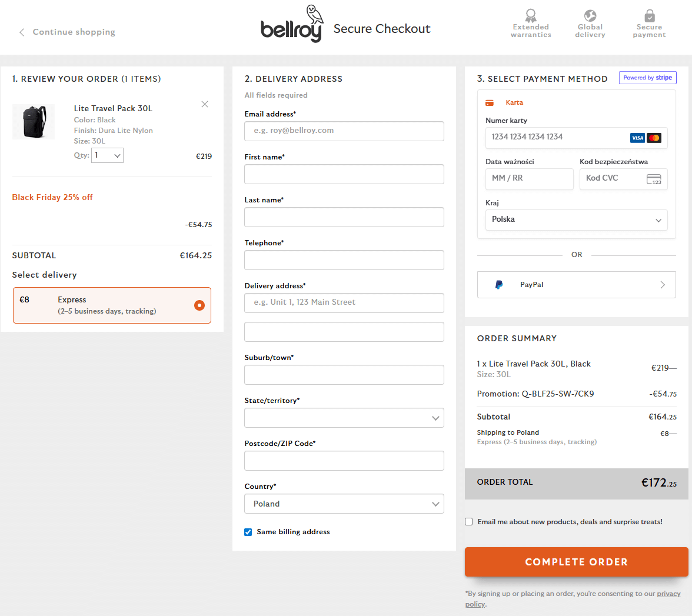Image resolution: width=692 pixels, height=616 pixels.
Task: Open the Kraj country dropdown showing Polska
Action: pyautogui.click(x=576, y=219)
